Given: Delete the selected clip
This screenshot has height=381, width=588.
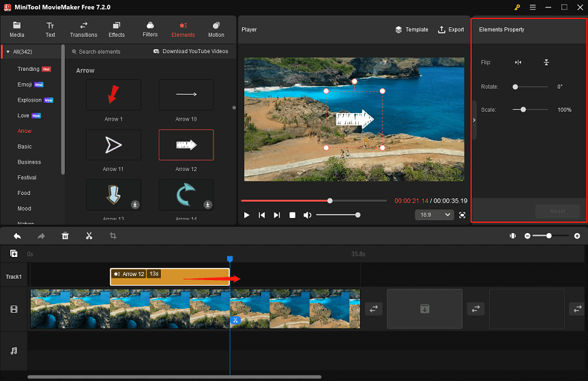Looking at the screenshot, I should click(65, 236).
